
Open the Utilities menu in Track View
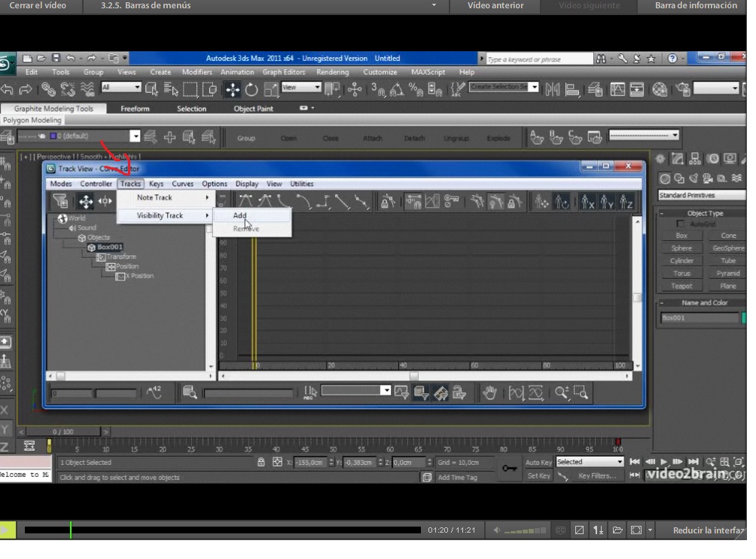click(x=302, y=184)
